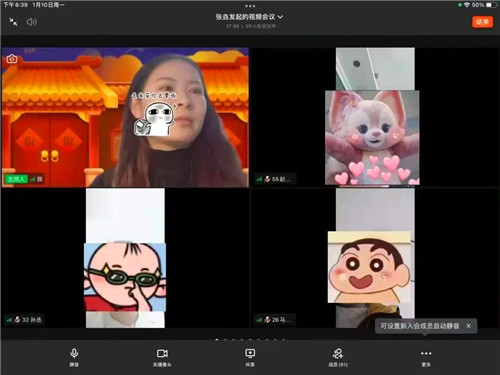This screenshot has height=375, width=500.
Task: Select the host's video tile
Action: pyautogui.click(x=125, y=117)
